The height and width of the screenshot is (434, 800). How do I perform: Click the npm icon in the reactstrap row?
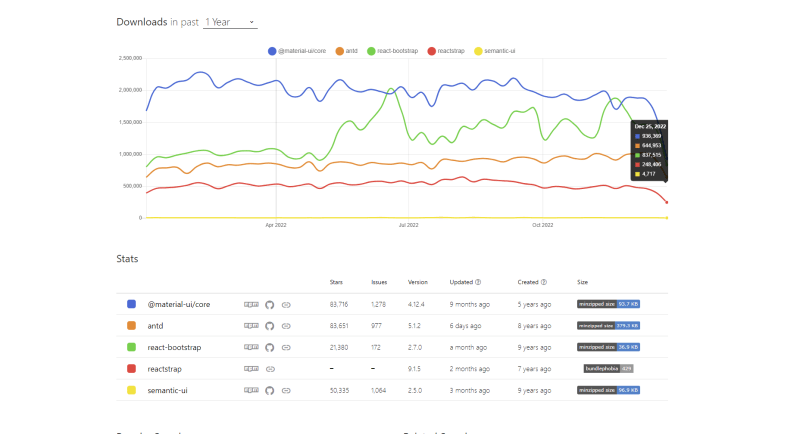click(251, 369)
